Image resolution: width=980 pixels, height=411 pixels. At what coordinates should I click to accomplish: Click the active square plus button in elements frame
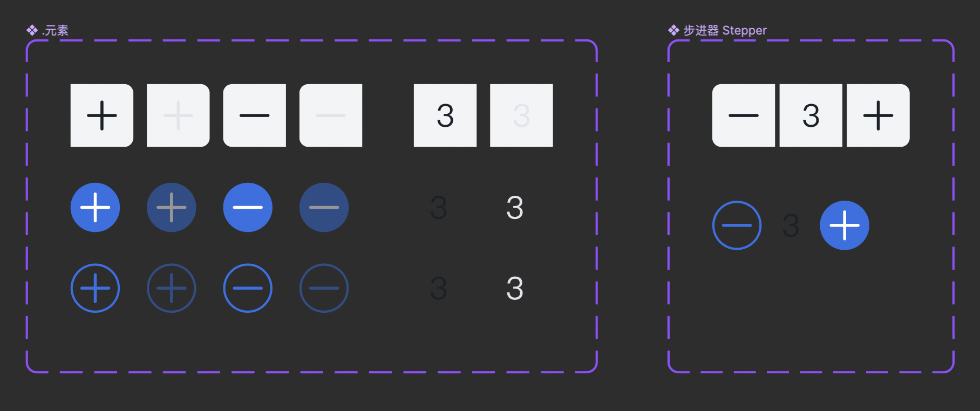102,115
